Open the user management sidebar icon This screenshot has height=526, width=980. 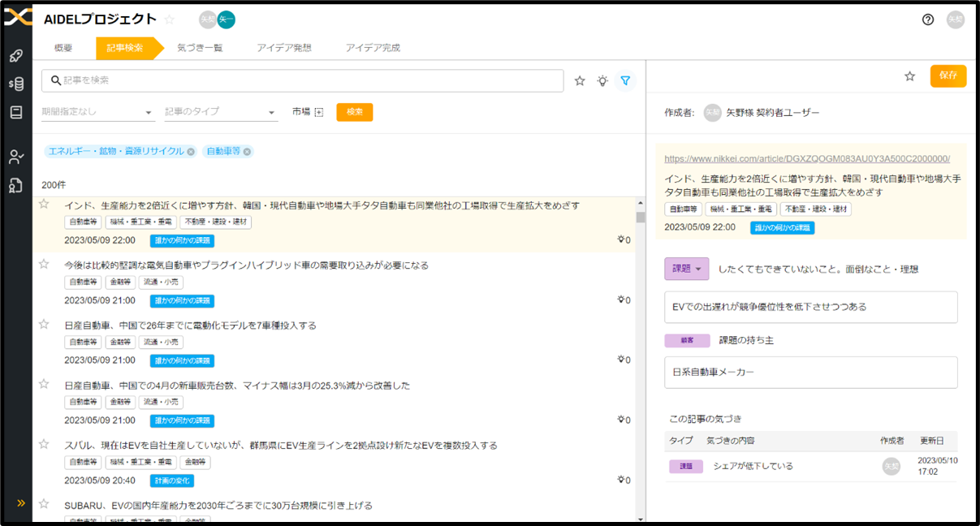point(15,157)
